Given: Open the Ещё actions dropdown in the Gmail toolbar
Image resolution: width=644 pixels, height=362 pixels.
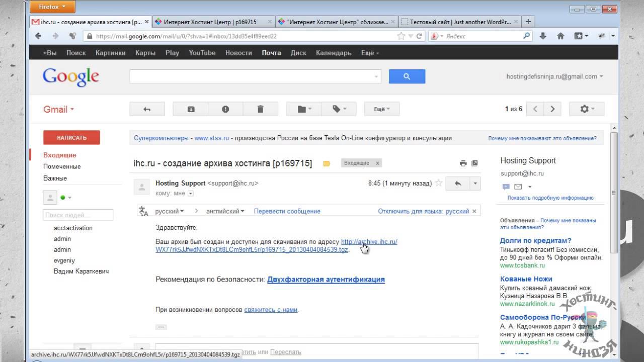Looking at the screenshot, I should [381, 109].
